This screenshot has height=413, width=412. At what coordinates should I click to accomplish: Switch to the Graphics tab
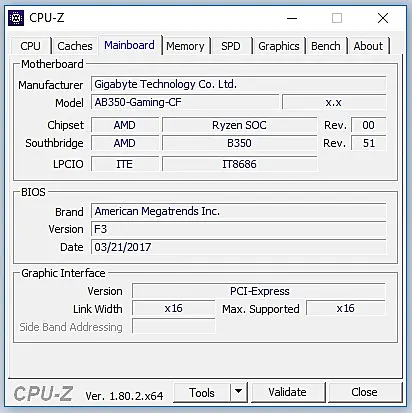[279, 46]
